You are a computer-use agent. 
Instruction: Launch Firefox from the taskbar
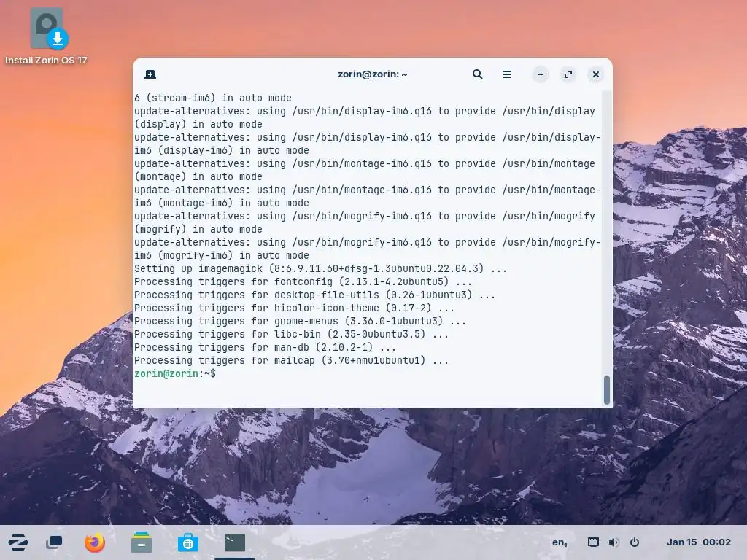[x=94, y=542]
